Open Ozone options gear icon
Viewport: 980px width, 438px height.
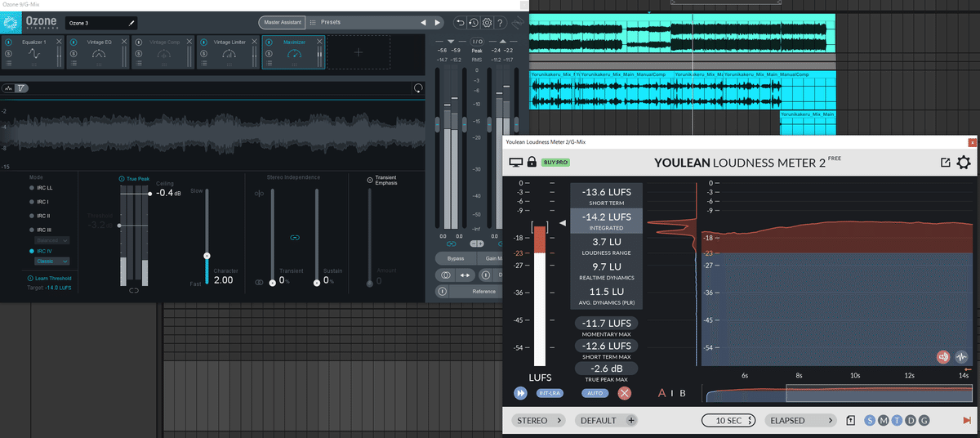tap(487, 23)
